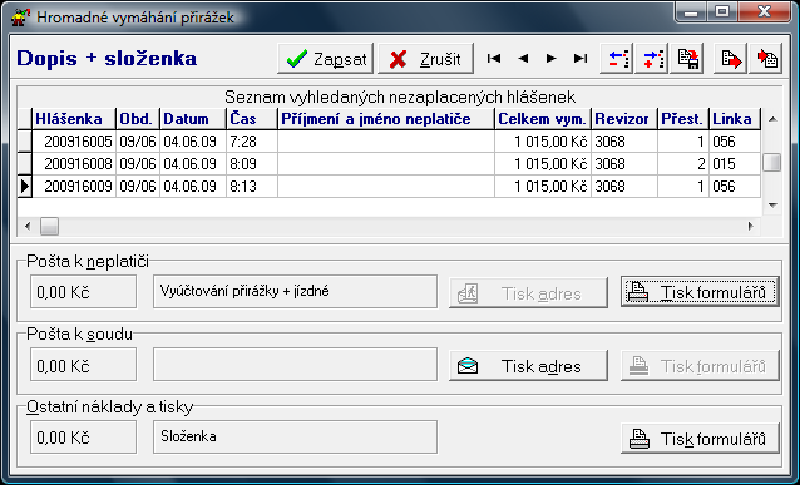Maximize the Hromadné vymáhání přirážek window
The width and height of the screenshot is (800, 485).
pyautogui.click(x=722, y=12)
